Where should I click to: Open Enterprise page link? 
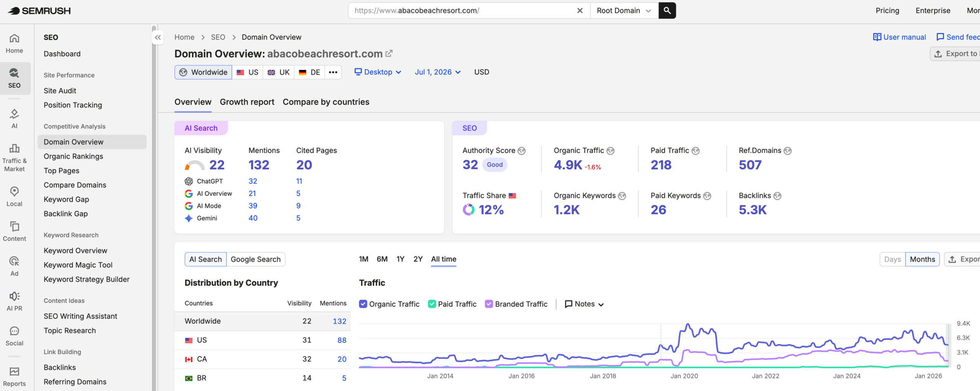pos(933,11)
